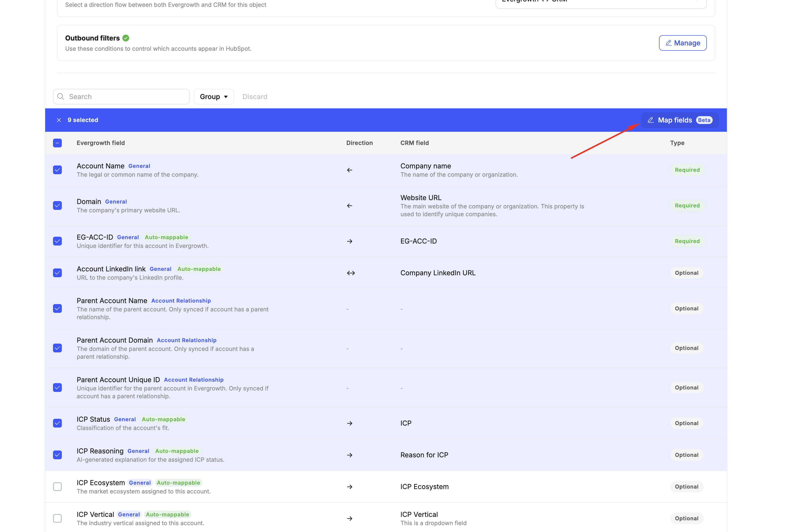Uncheck the Parent Account Domain row checkbox

coord(57,348)
